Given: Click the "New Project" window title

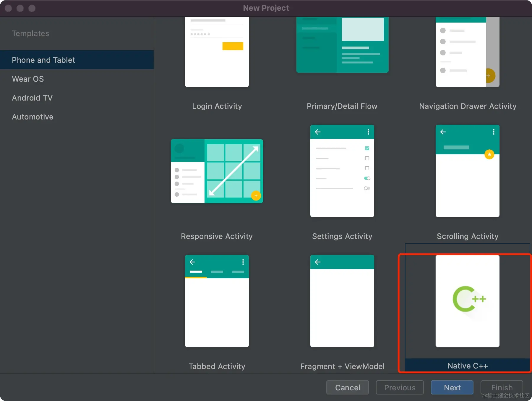Looking at the screenshot, I should [x=266, y=8].
